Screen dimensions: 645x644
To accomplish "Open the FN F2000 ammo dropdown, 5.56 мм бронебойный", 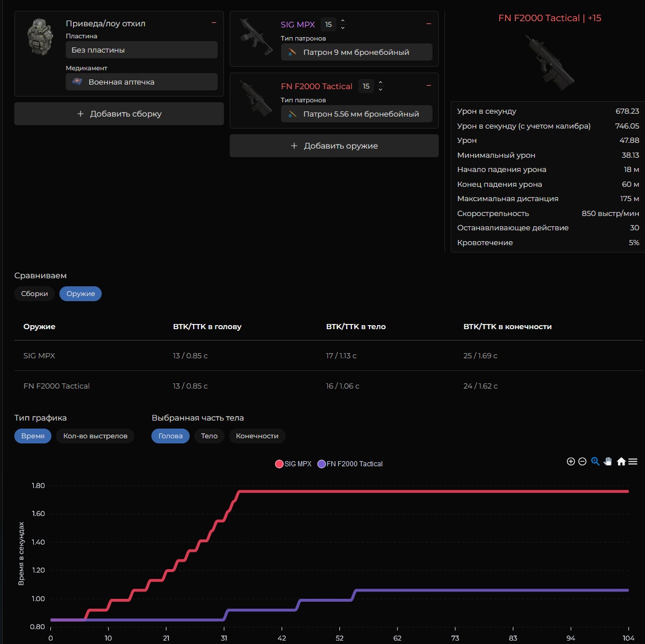I will [x=356, y=114].
